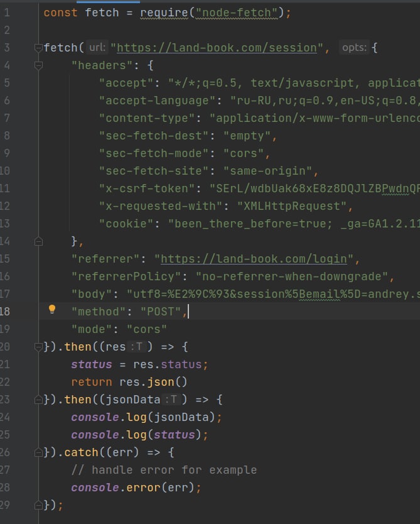Click res.json() call
The width and height of the screenshot is (420, 524).
click(x=153, y=382)
